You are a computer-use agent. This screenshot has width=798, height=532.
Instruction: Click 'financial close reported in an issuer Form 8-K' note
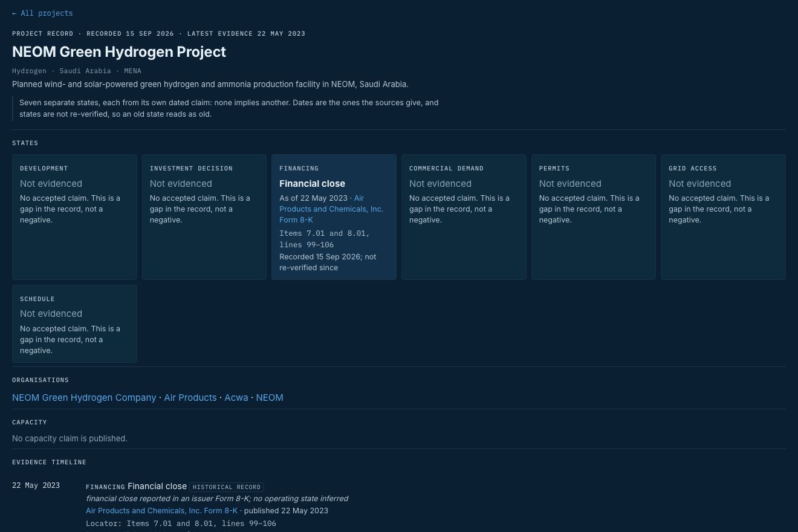click(x=217, y=499)
